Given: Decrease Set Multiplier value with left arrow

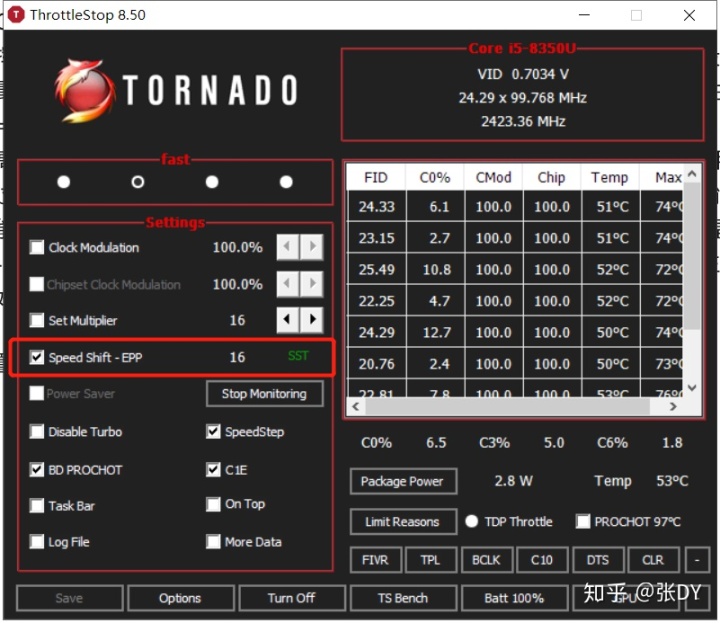Looking at the screenshot, I should [287, 320].
